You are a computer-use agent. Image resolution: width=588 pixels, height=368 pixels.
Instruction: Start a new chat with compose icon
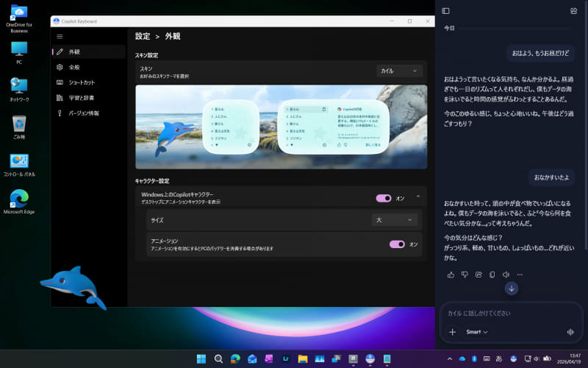(x=574, y=11)
